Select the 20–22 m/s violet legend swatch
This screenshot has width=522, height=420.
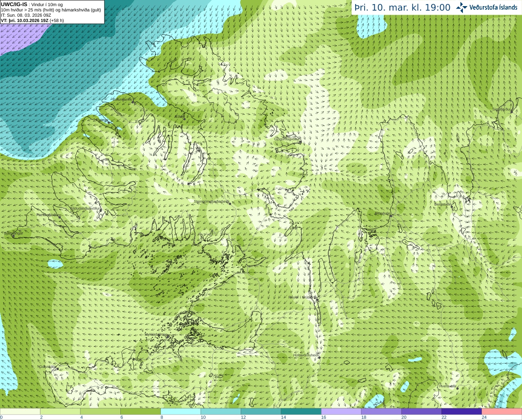[x=422, y=411]
